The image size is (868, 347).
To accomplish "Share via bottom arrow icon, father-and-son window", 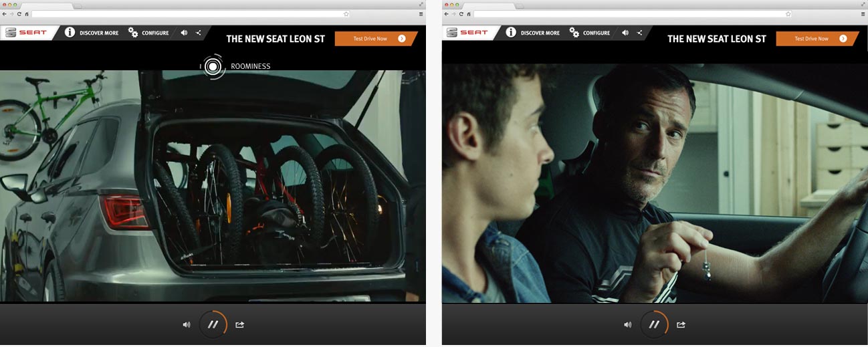I will click(x=681, y=325).
